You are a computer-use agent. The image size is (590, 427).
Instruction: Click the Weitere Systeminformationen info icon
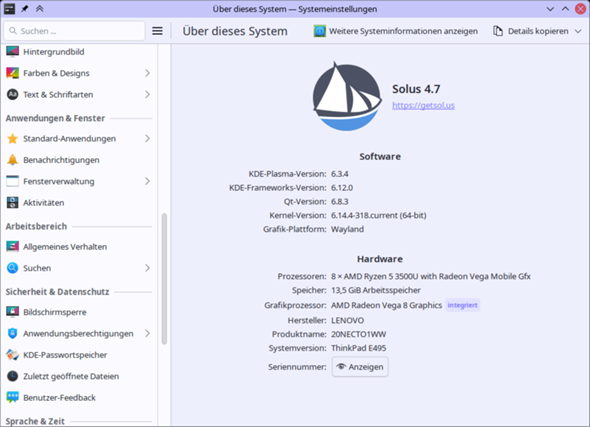(319, 31)
